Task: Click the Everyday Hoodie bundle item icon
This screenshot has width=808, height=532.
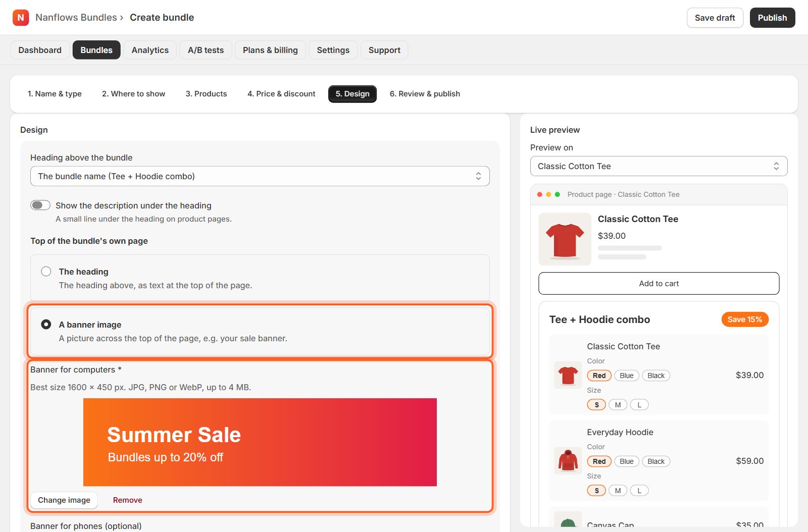Action: point(568,461)
